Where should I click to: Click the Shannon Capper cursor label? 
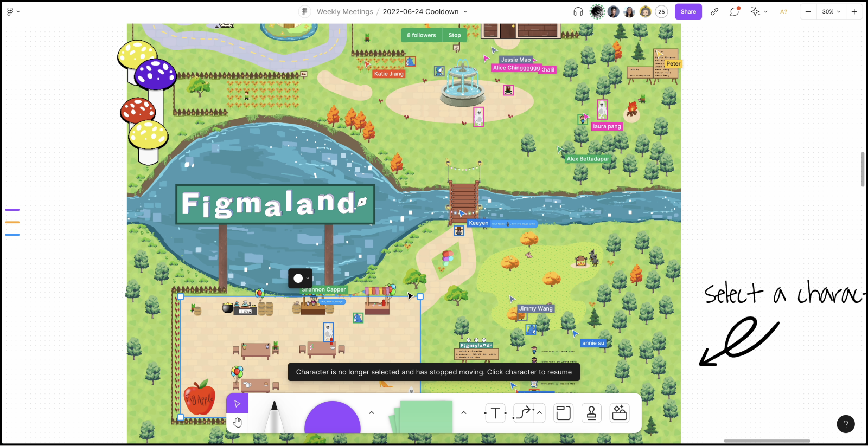pyautogui.click(x=324, y=290)
